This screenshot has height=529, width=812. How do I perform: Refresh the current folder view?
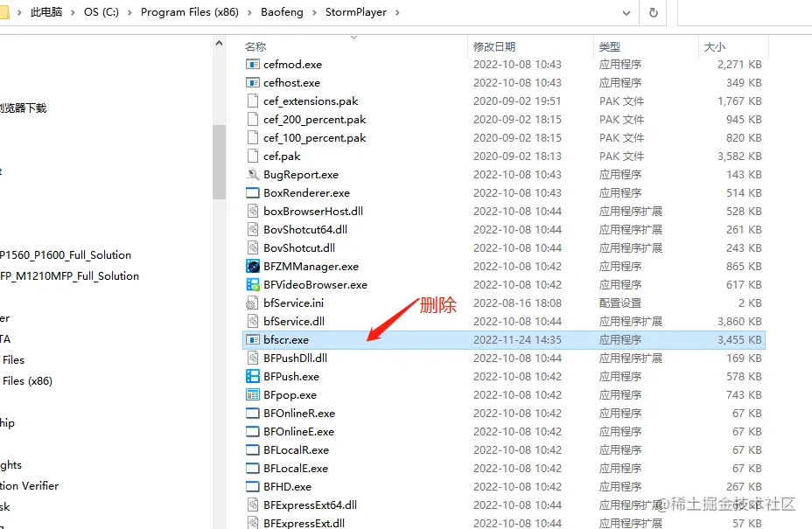654,12
